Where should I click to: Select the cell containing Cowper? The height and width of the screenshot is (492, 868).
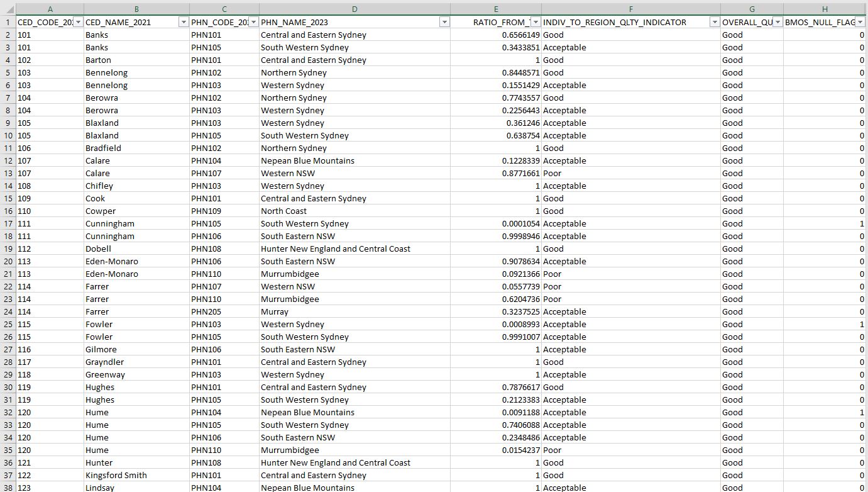click(136, 211)
